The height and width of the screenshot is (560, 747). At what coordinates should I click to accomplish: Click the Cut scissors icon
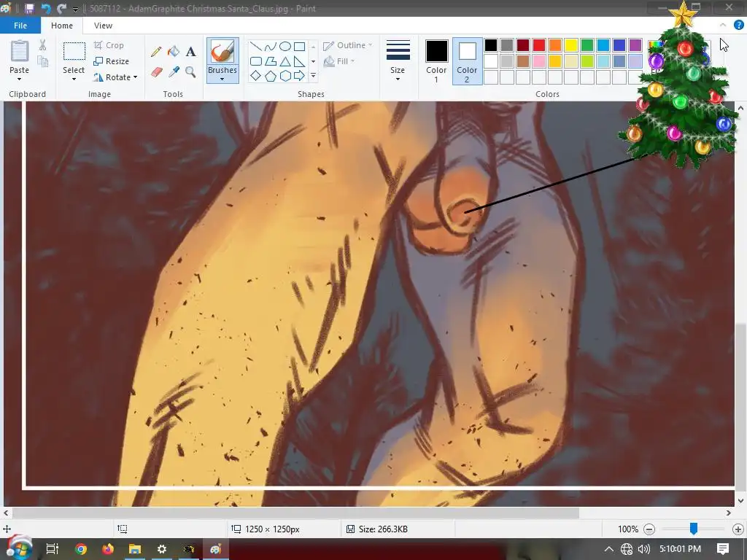[x=42, y=45]
